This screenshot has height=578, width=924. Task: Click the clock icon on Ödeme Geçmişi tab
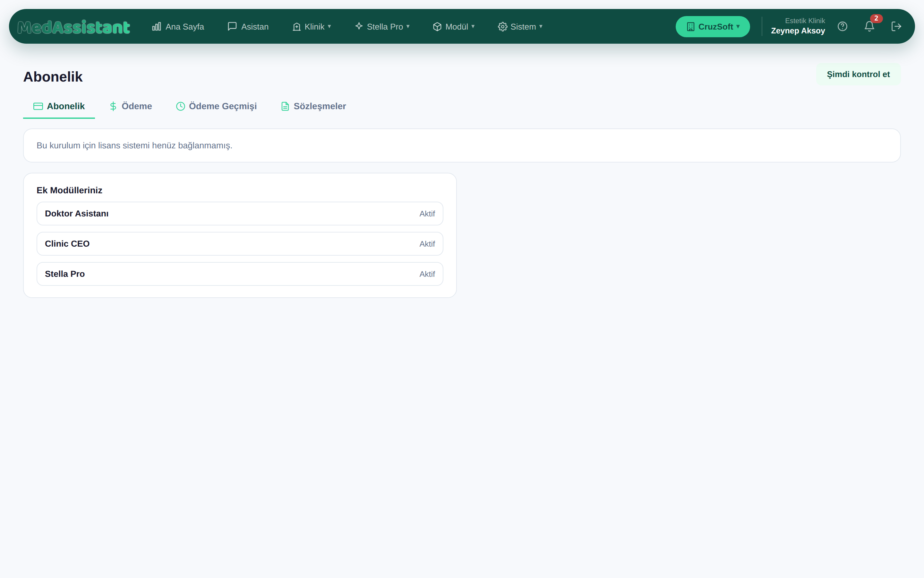click(x=181, y=106)
